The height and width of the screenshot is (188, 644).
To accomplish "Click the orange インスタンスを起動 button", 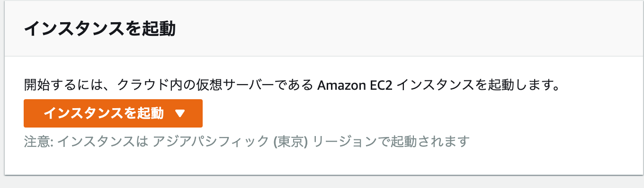I will coord(113,113).
